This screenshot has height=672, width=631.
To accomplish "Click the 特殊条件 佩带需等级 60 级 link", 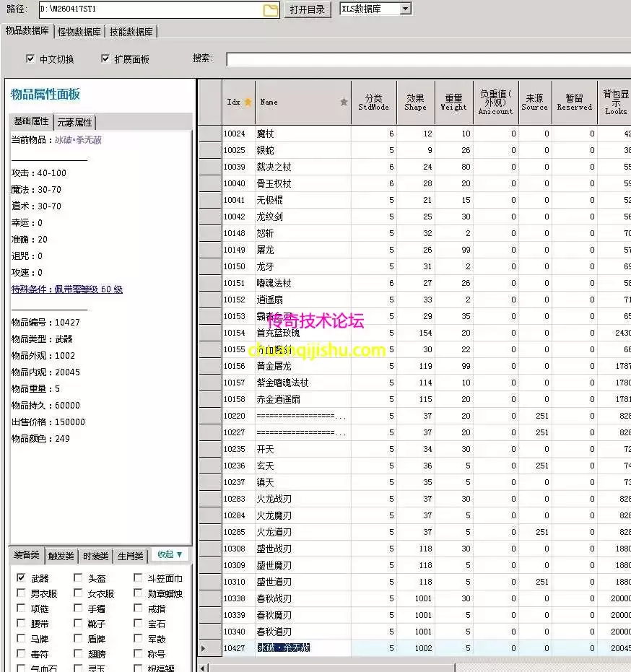I will (x=67, y=289).
